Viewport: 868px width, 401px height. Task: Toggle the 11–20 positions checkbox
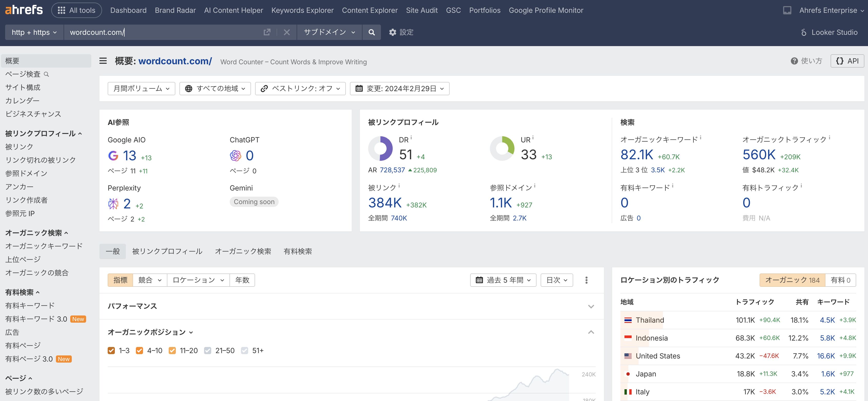[x=172, y=351]
